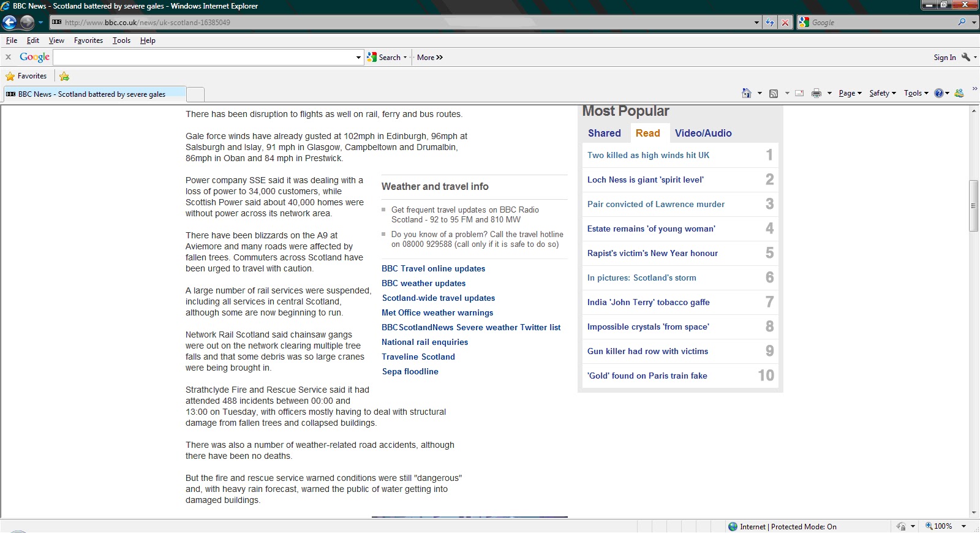Go back with the browser Back arrow
The image size is (980, 533).
point(9,23)
